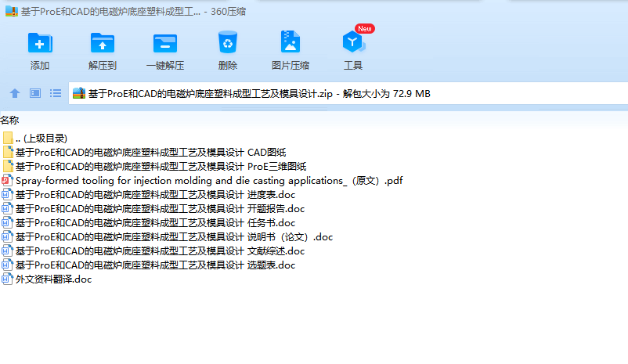
Task: Click the Word icon beside 选题表.doc
Action: (x=8, y=265)
